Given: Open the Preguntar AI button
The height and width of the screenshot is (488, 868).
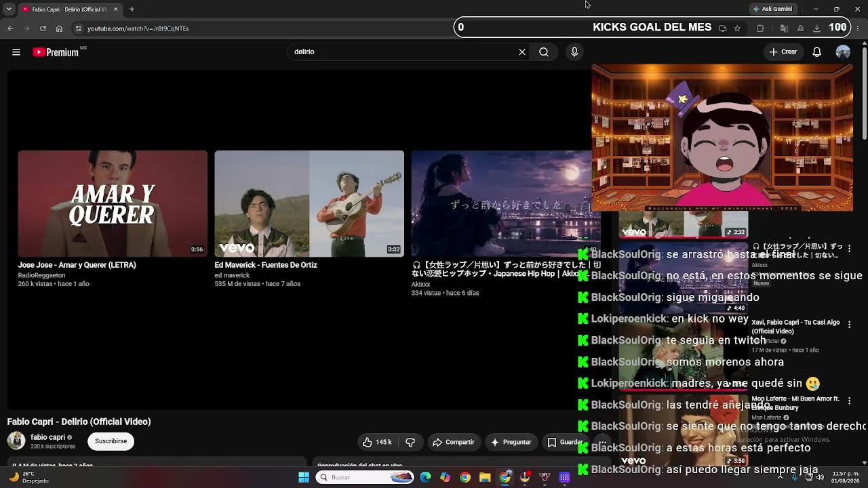Looking at the screenshot, I should [x=511, y=442].
